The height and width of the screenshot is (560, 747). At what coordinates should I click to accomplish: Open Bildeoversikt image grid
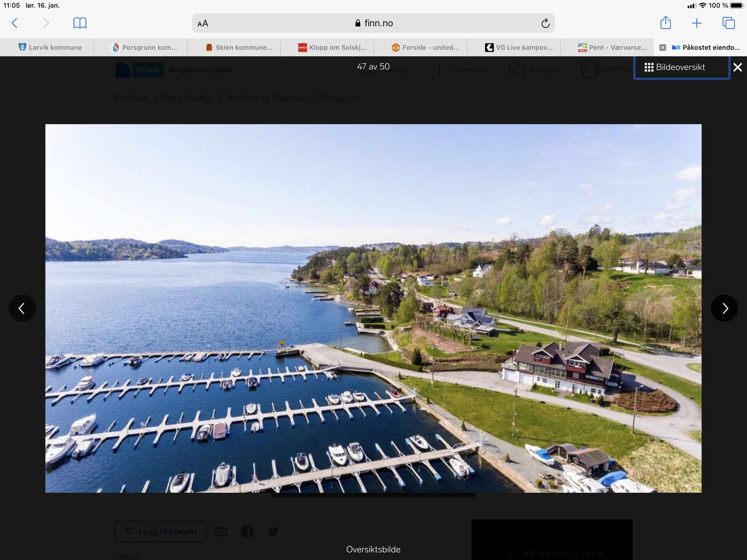(681, 67)
